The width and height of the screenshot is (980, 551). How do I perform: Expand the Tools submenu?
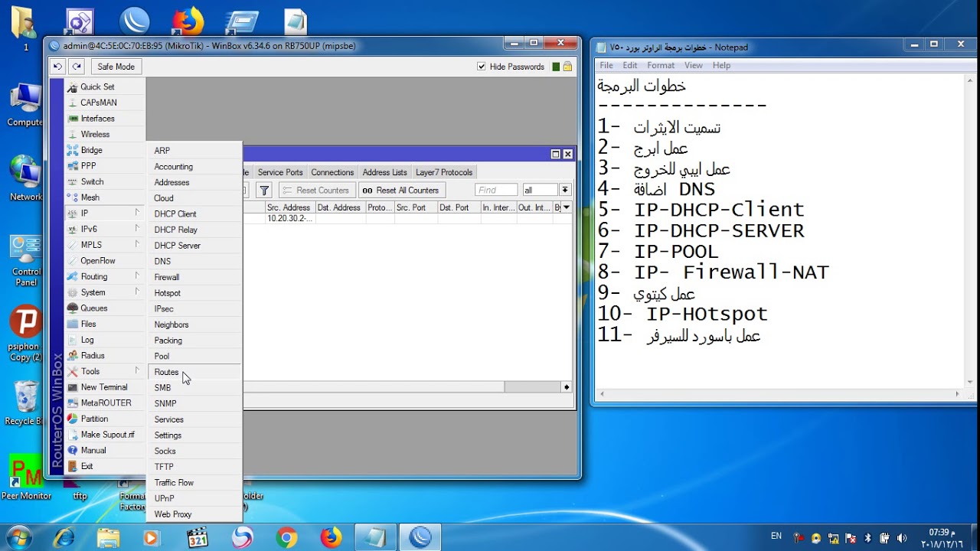pyautogui.click(x=104, y=372)
